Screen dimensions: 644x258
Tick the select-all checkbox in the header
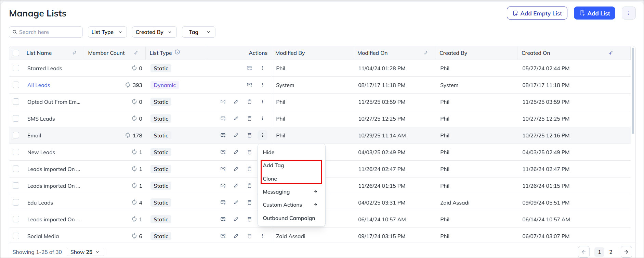(x=16, y=53)
